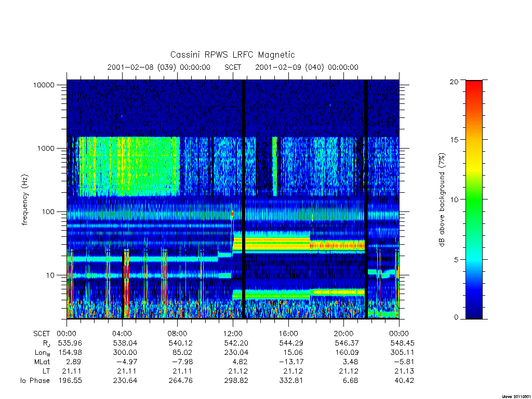Screen dimensions: 532x399
Task: Click the black data gap near 21:30
Action: coord(366,198)
